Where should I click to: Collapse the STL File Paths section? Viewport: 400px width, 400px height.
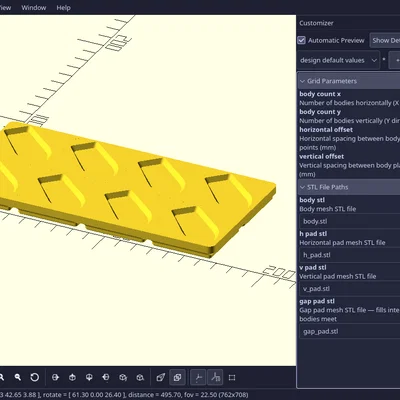click(349, 187)
